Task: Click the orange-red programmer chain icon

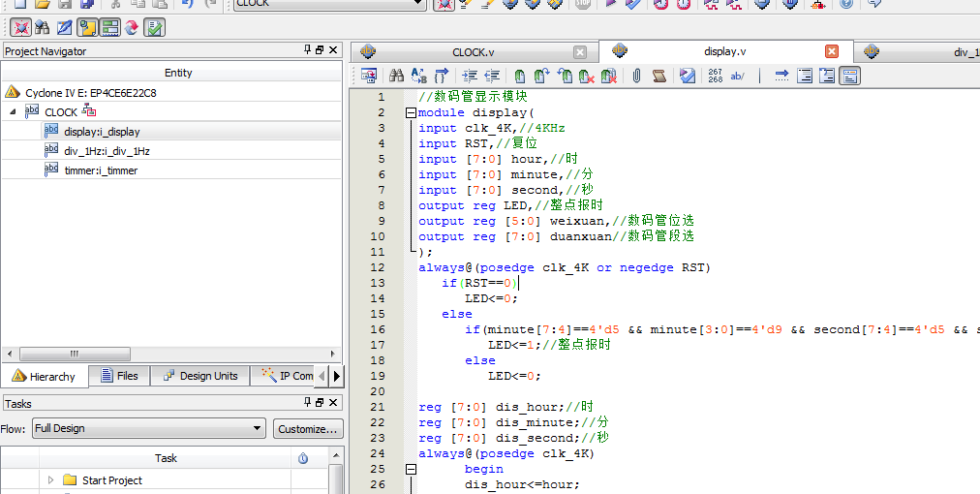Action: [x=818, y=4]
